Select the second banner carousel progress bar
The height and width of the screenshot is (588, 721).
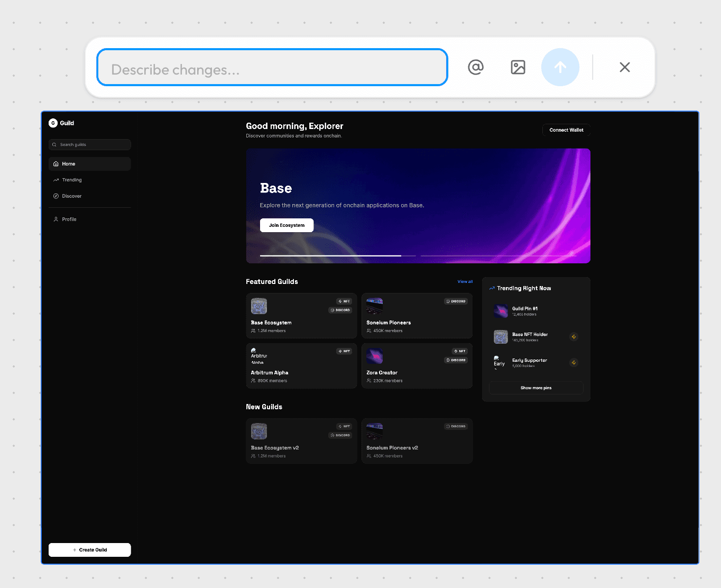tap(498, 256)
